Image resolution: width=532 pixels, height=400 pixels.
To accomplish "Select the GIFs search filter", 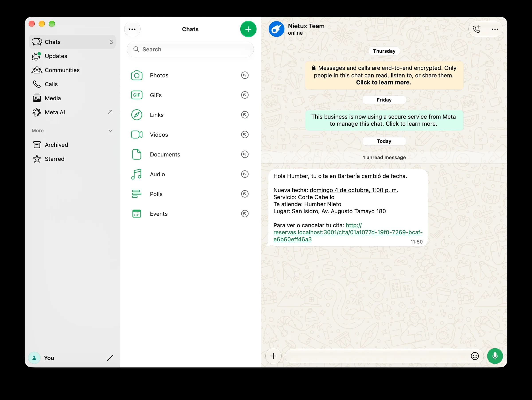I will pos(190,95).
